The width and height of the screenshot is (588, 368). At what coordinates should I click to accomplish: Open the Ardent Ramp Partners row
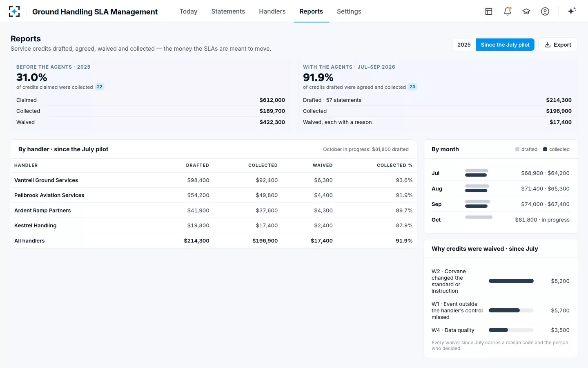(x=213, y=210)
